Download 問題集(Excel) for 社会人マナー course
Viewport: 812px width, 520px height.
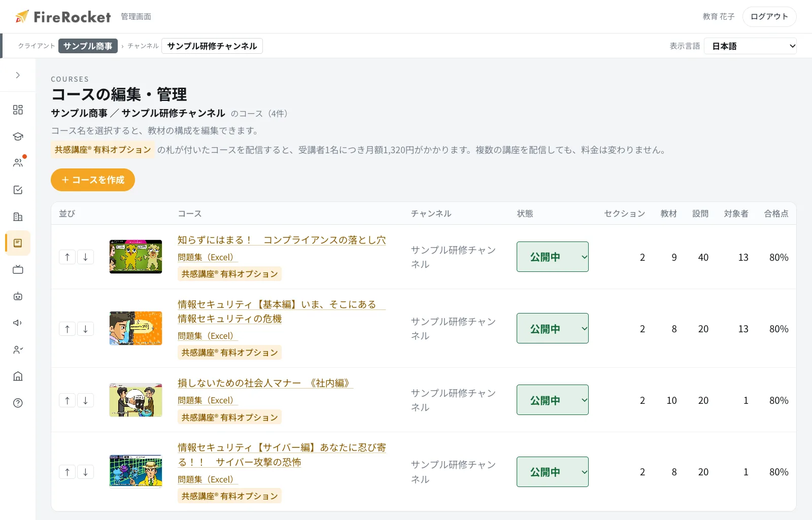pyautogui.click(x=208, y=400)
